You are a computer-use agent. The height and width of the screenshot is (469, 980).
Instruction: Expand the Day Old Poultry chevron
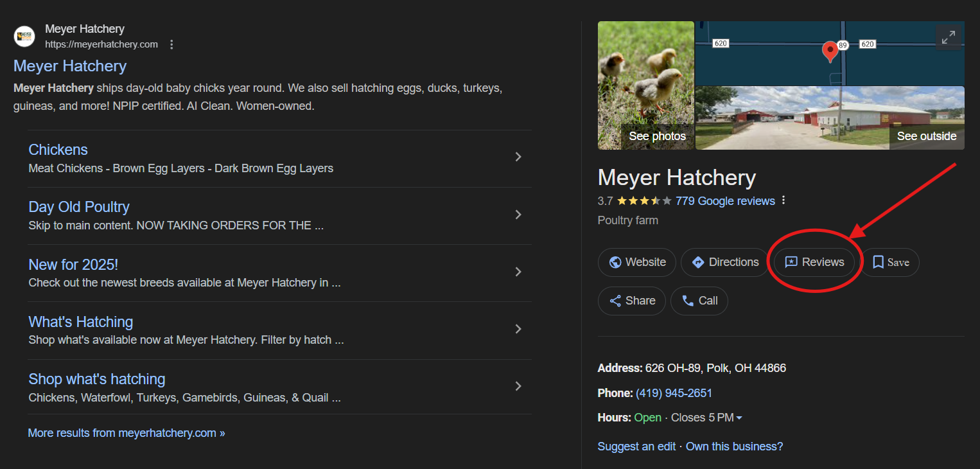tap(518, 215)
